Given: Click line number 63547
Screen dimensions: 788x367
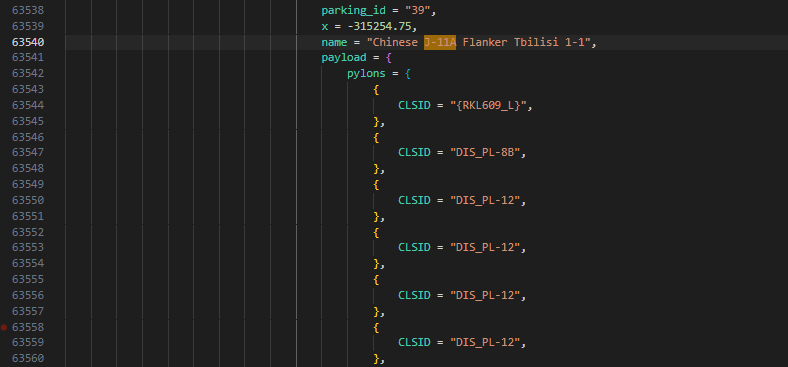Looking at the screenshot, I should 28,152.
